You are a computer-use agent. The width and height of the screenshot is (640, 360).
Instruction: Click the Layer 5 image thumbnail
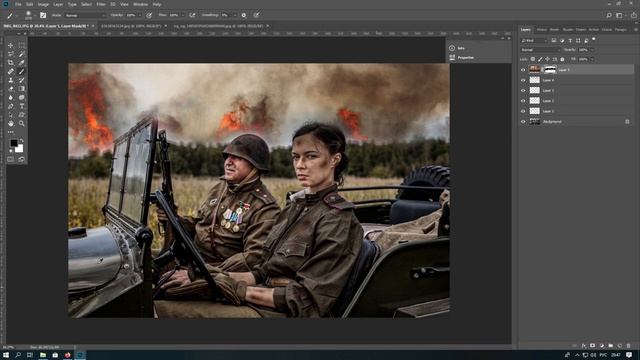click(535, 70)
